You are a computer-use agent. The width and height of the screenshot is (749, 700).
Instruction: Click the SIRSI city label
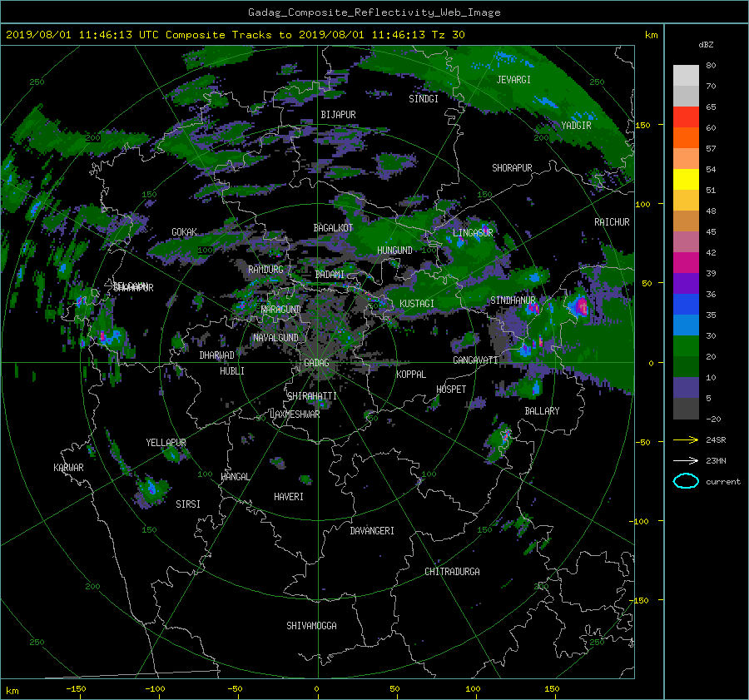click(188, 504)
